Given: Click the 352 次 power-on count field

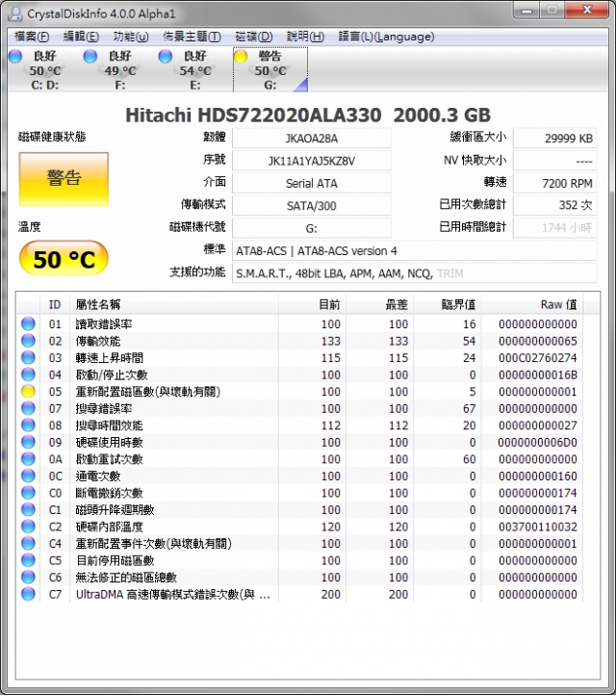Looking at the screenshot, I should (x=554, y=205).
